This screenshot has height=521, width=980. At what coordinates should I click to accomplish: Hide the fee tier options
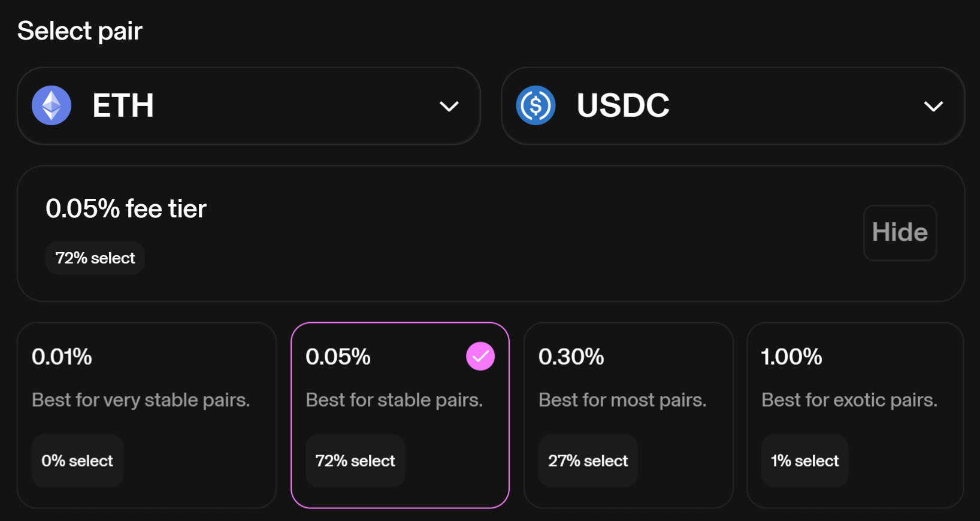click(x=900, y=233)
